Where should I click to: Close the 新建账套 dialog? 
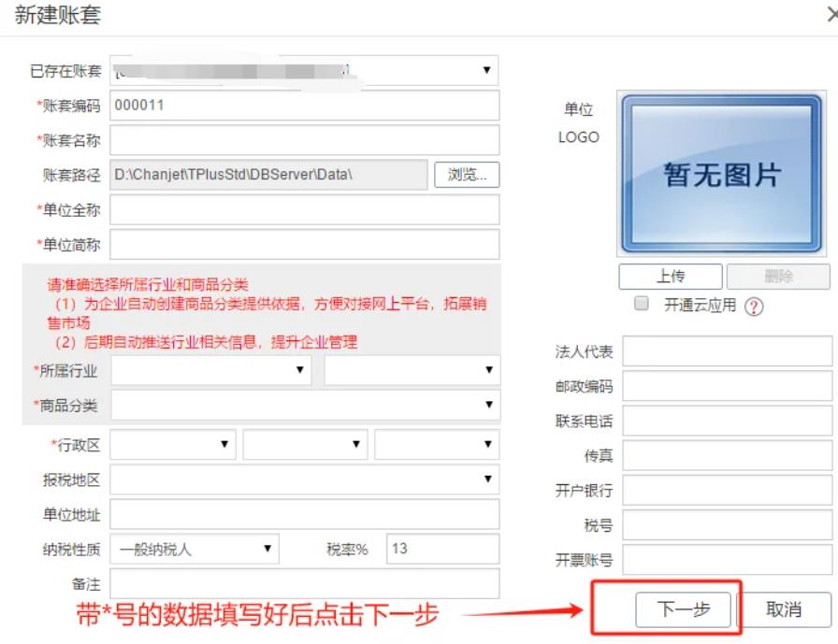point(833,16)
